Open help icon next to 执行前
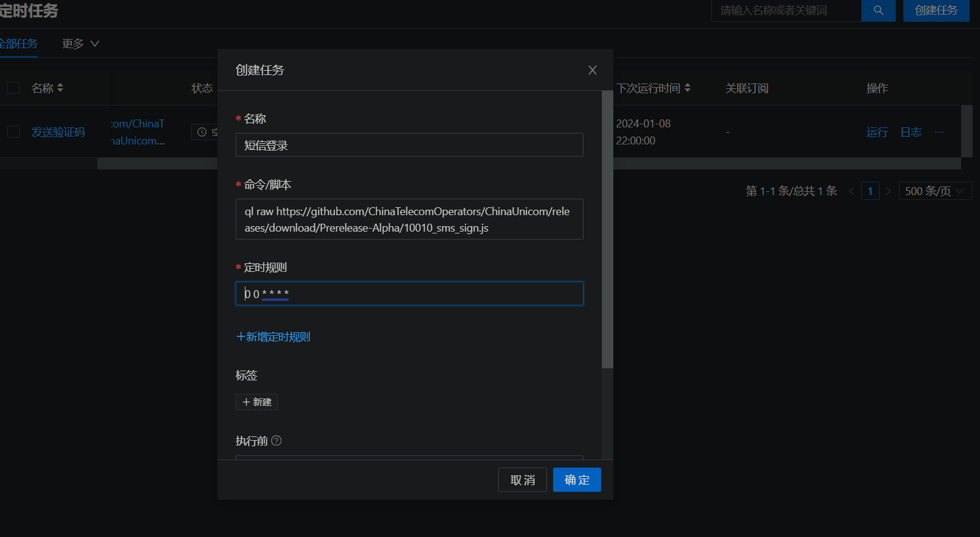Screen dimensions: 980x537 (277, 441)
